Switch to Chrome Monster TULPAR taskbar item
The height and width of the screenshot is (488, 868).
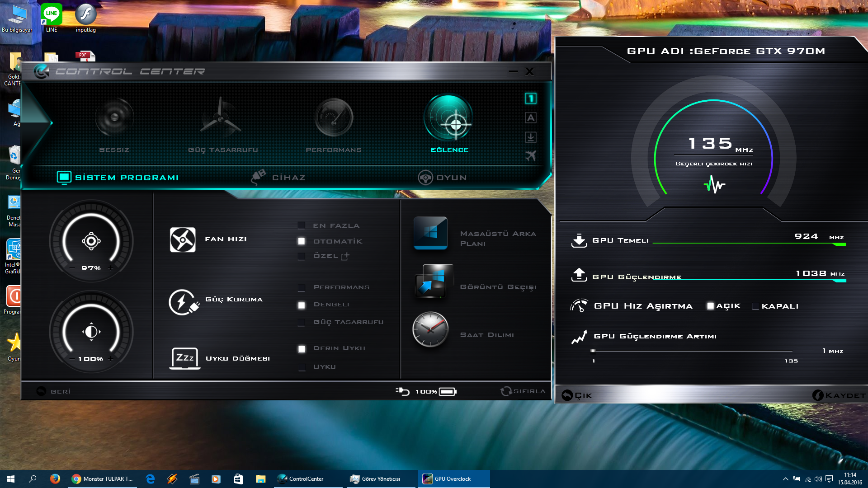click(103, 479)
